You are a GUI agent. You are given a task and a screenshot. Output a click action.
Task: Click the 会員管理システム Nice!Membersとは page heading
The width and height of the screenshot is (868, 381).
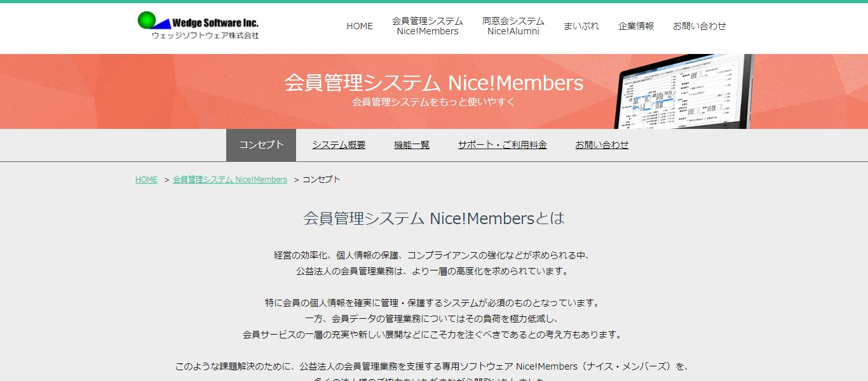(434, 218)
